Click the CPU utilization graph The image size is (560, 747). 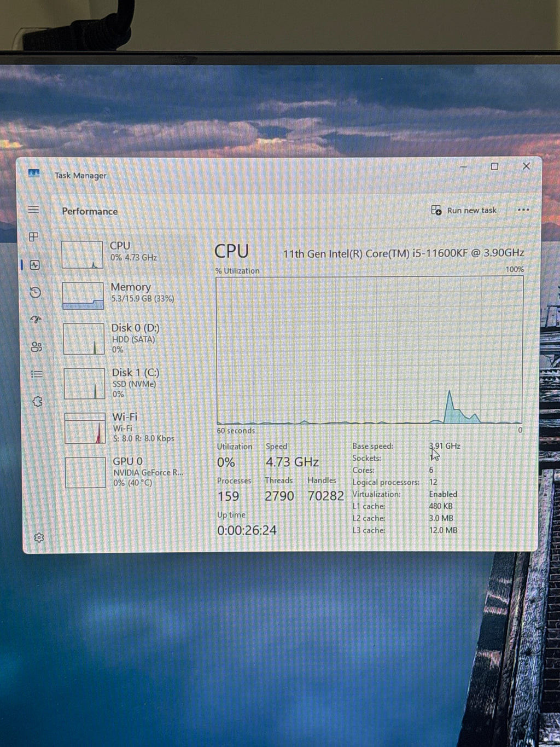[x=370, y=350]
